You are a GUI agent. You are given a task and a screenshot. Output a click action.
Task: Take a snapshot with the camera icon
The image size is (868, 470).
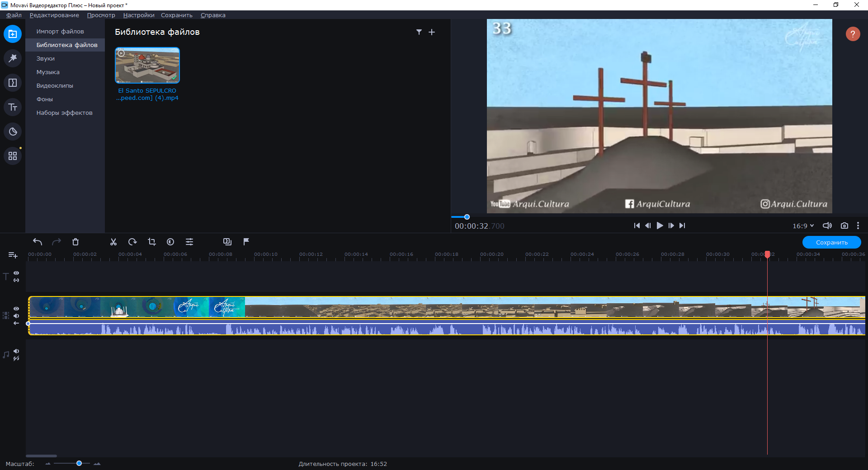point(844,226)
